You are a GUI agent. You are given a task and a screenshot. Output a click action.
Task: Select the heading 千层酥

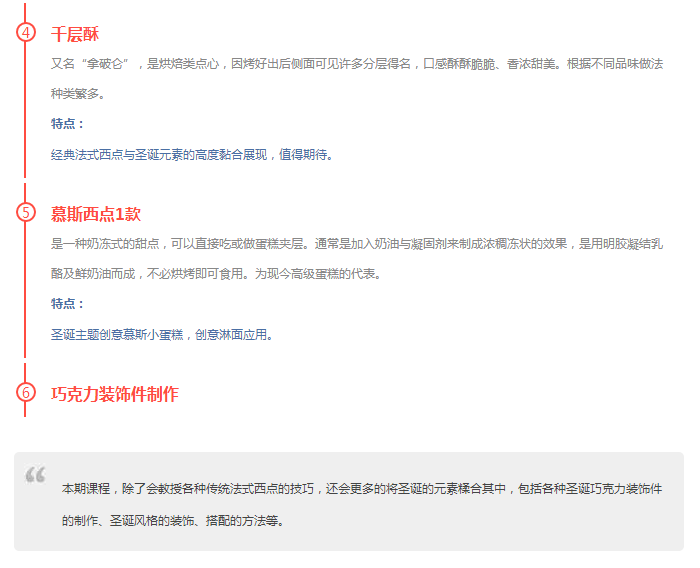point(75,34)
